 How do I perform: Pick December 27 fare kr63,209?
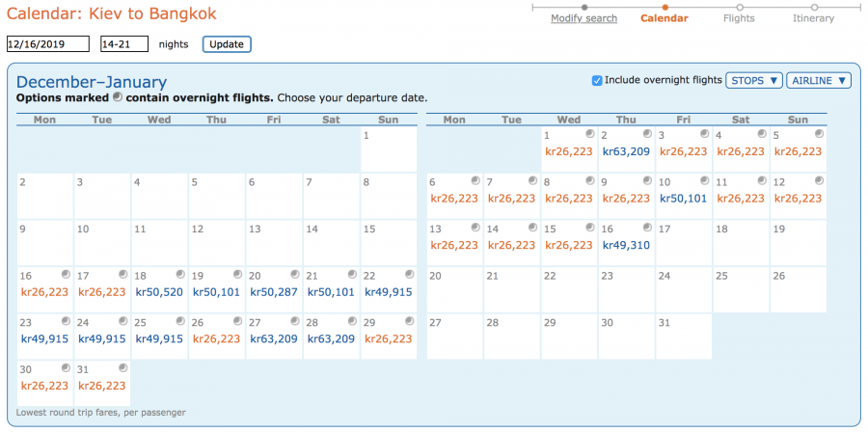pyautogui.click(x=274, y=338)
